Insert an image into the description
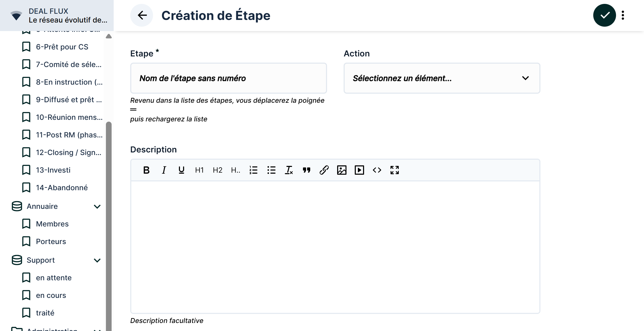The height and width of the screenshot is (331, 644). [x=342, y=170]
